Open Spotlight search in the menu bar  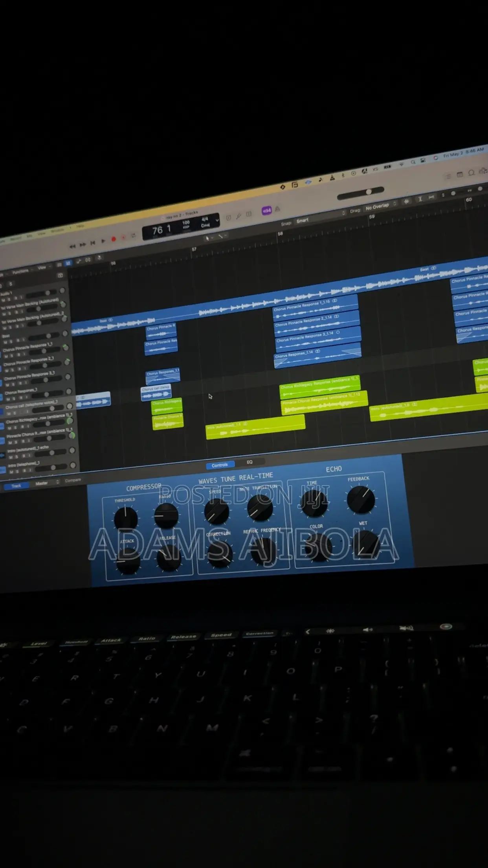pos(413,162)
